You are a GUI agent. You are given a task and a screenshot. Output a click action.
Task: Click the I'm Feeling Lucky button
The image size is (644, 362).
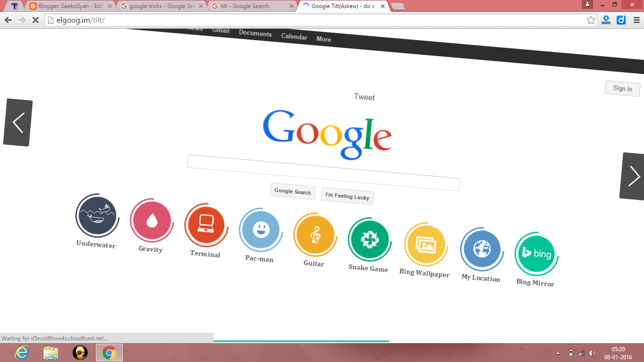347,196
